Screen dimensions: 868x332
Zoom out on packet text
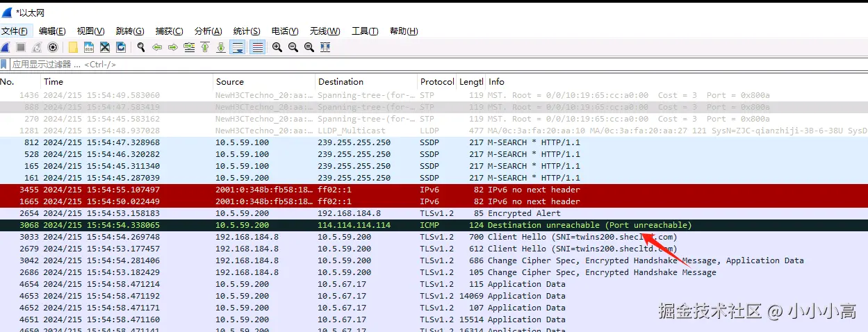coord(293,47)
